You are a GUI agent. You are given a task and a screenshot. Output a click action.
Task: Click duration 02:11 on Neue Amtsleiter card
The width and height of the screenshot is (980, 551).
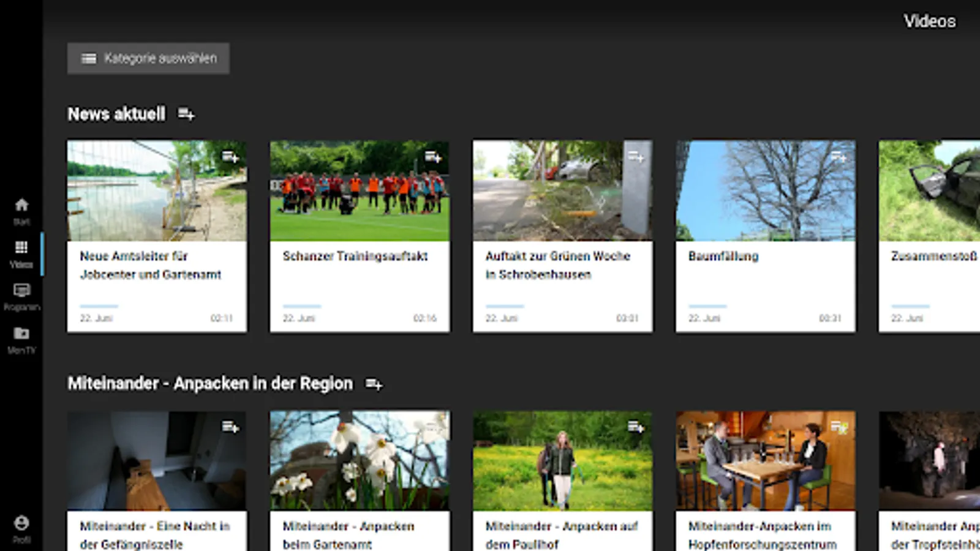pyautogui.click(x=222, y=318)
